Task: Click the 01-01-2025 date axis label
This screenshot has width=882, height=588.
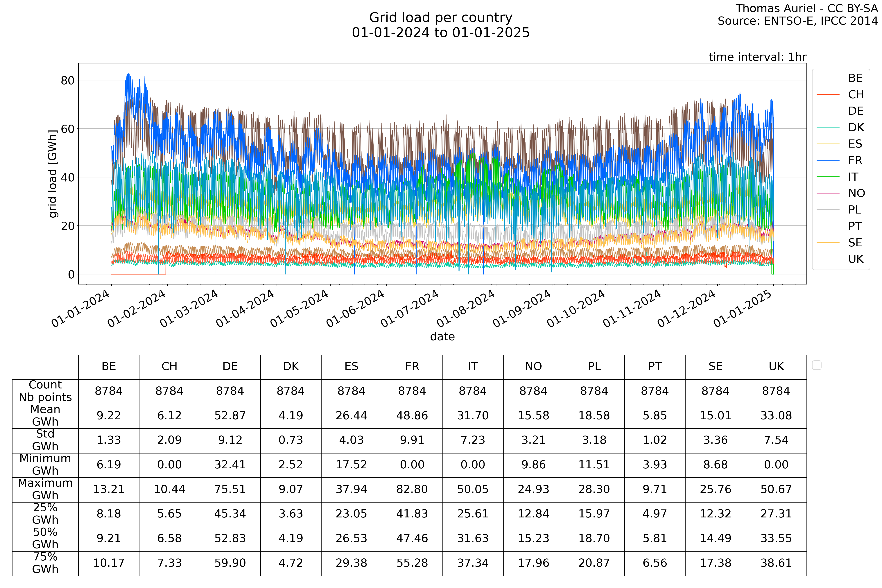Action: [742, 309]
